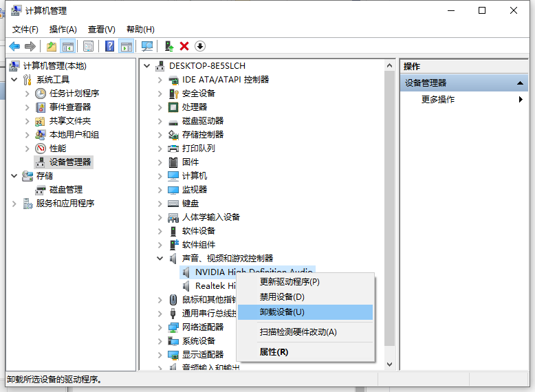Screen dimensions: 535x392
Task: Collapse the Device Manager actions header
Action: pos(520,83)
